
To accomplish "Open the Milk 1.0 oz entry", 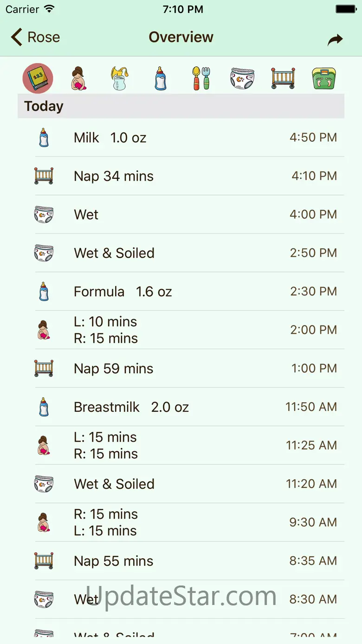I will (186, 138).
